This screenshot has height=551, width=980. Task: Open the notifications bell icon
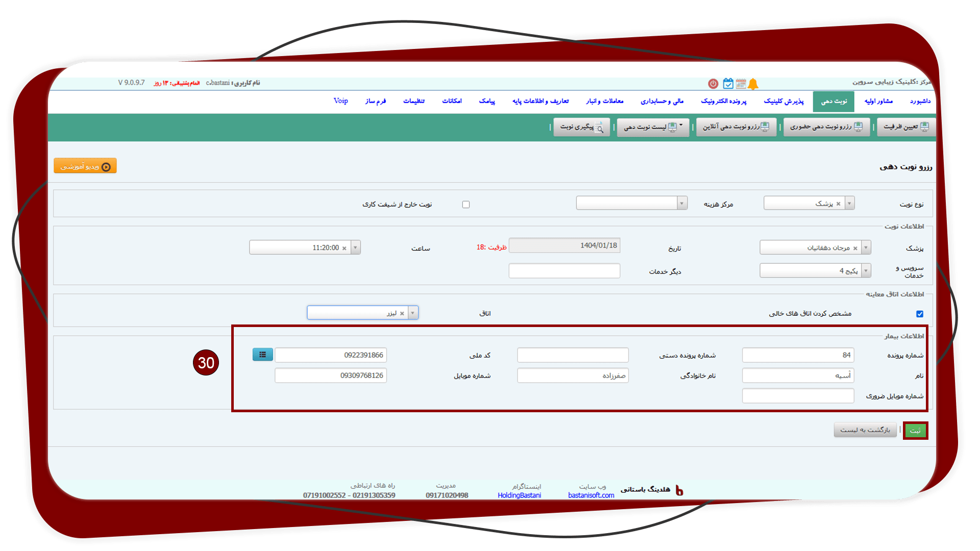pyautogui.click(x=753, y=84)
